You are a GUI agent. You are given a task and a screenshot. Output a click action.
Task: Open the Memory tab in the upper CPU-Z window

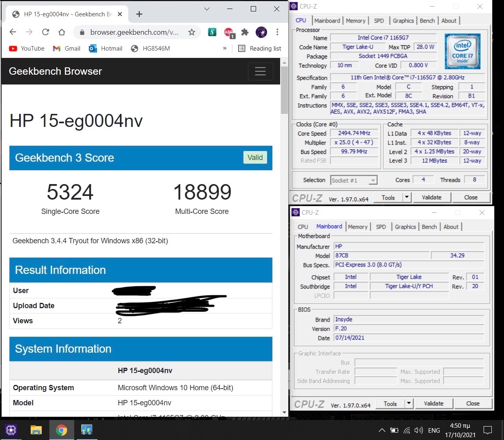[356, 21]
